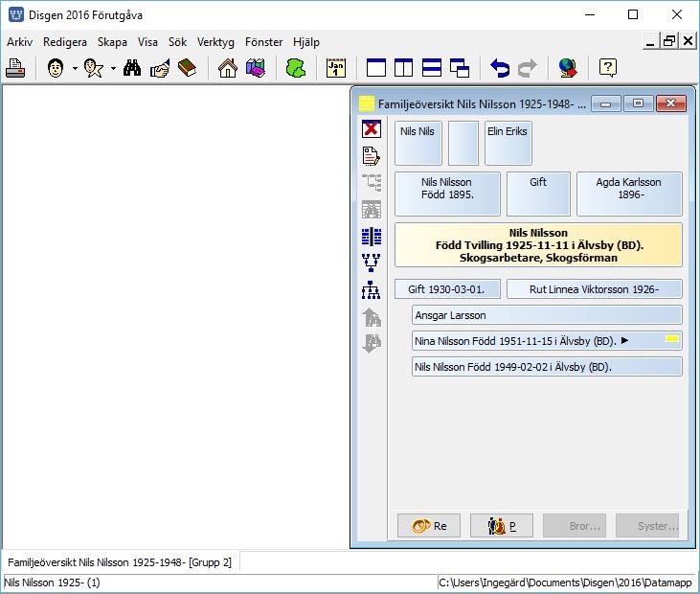
Task: Select child Nina Nilsson Född 1951-11-15
Action: tap(547, 341)
